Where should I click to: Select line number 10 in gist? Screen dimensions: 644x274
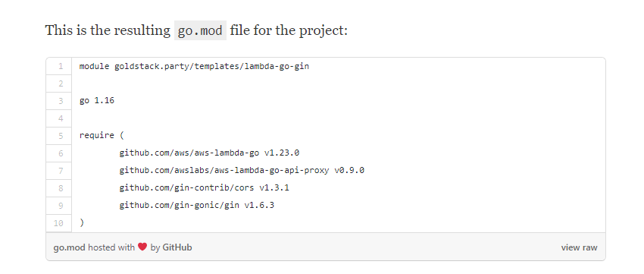pos(59,223)
